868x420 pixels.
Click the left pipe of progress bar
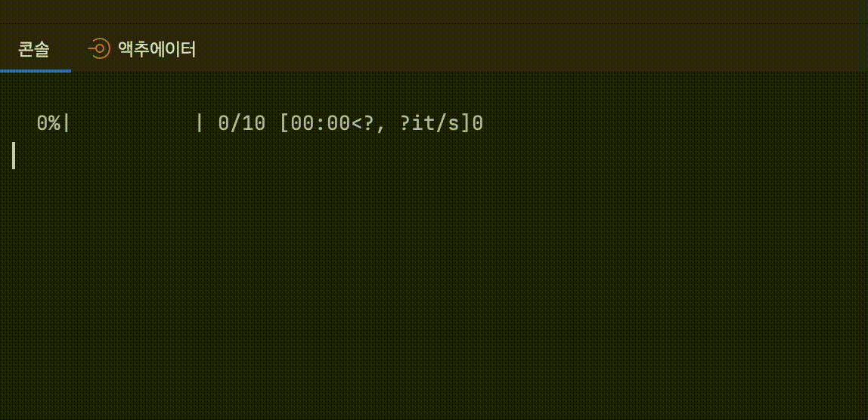coord(67,123)
